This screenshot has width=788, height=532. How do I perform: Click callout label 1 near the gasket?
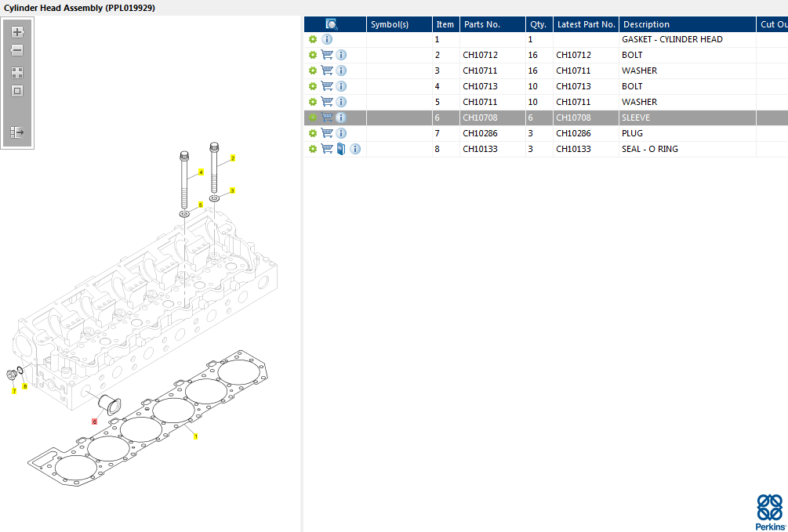195,436
